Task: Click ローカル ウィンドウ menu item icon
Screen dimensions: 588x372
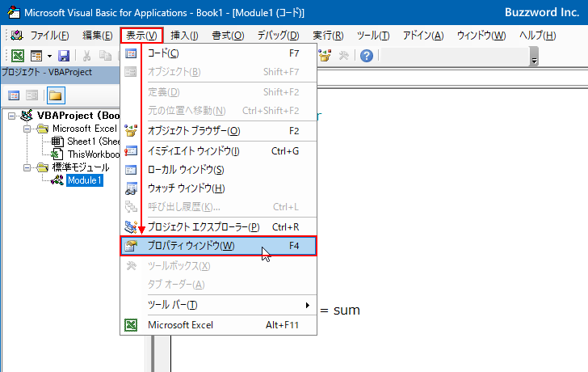Action: [x=131, y=170]
